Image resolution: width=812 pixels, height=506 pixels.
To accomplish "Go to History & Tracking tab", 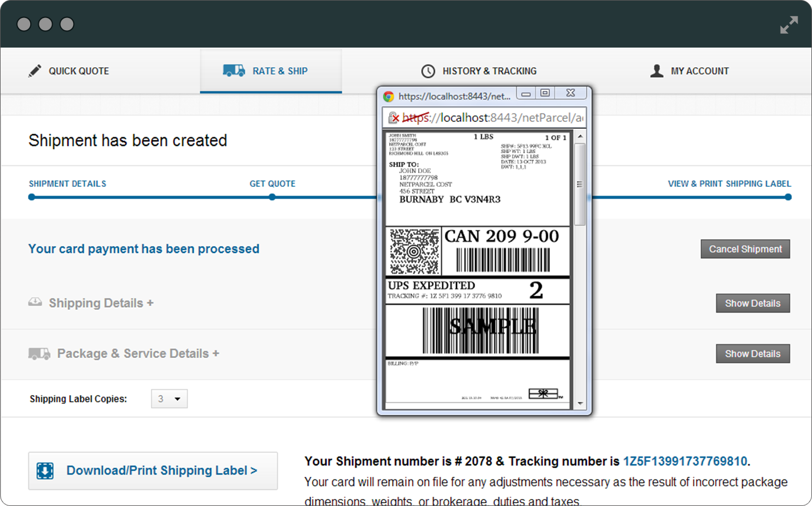I will pyautogui.click(x=479, y=71).
